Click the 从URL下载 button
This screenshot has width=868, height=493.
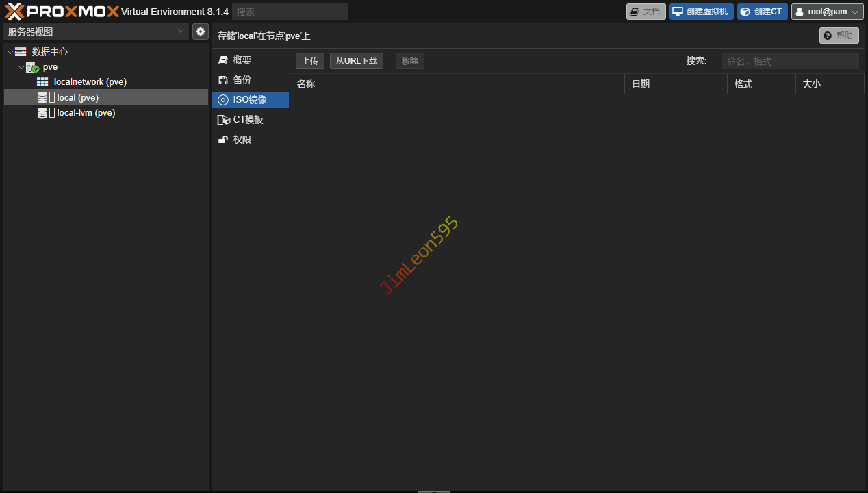pyautogui.click(x=356, y=61)
